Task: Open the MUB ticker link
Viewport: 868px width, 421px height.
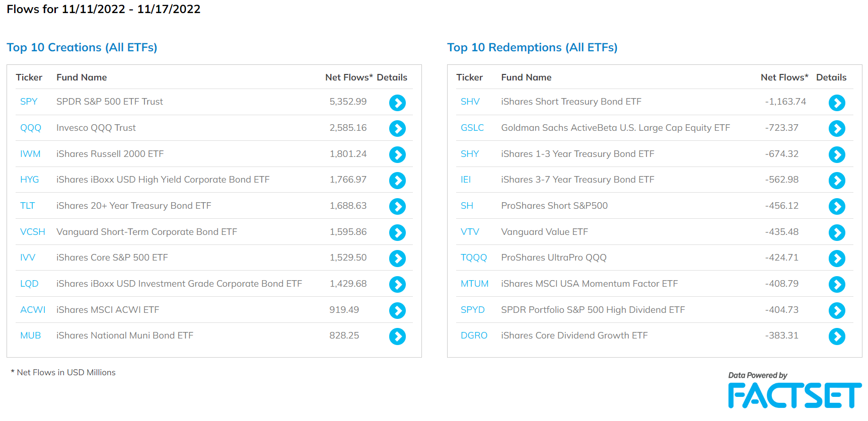Action: [30, 335]
